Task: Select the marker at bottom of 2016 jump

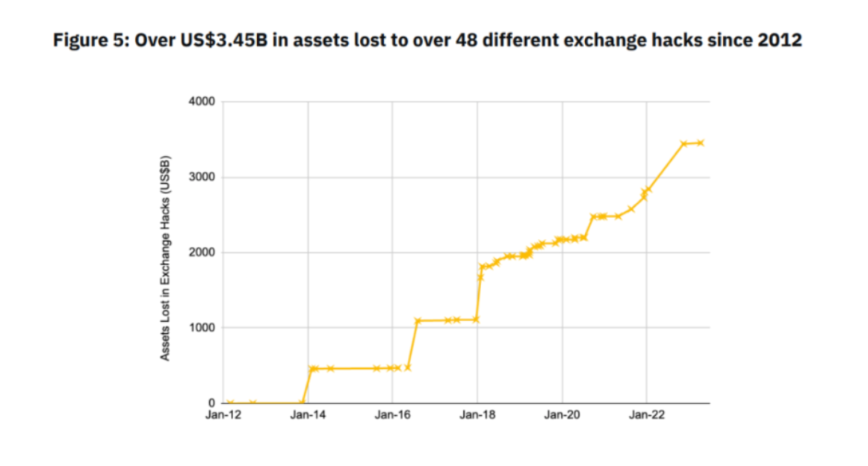Action: point(407,367)
